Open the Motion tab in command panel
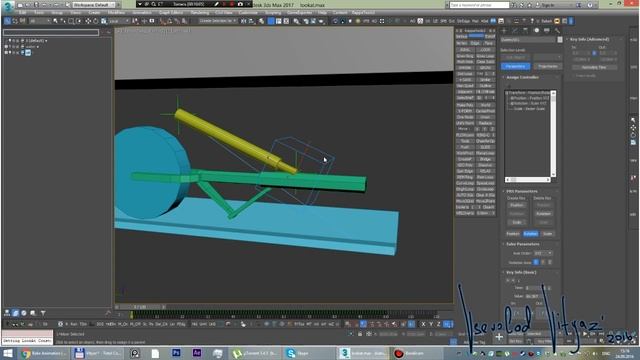This screenshot has width=640, height=360. point(536,31)
